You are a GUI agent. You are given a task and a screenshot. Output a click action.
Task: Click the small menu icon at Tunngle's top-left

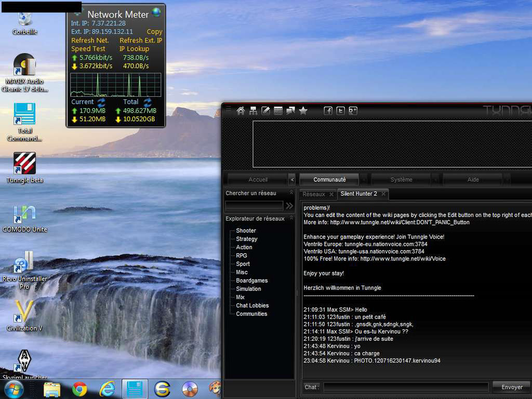[x=229, y=109]
